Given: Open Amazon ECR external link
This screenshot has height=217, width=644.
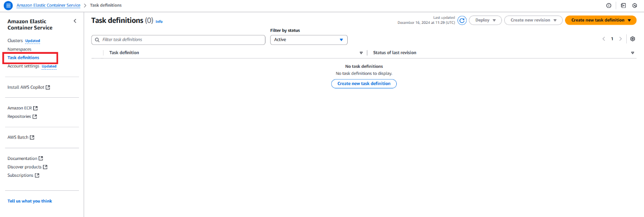Looking at the screenshot, I should (22, 108).
